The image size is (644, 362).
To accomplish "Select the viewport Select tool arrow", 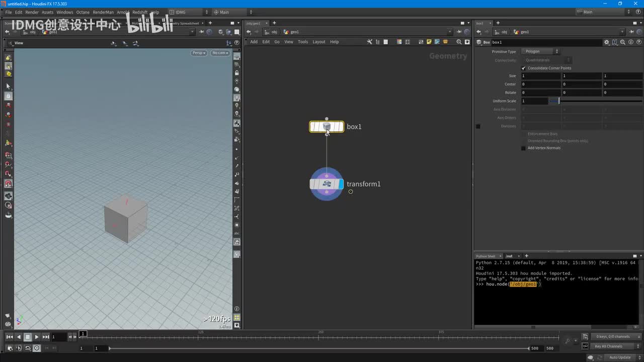I will 8,86.
